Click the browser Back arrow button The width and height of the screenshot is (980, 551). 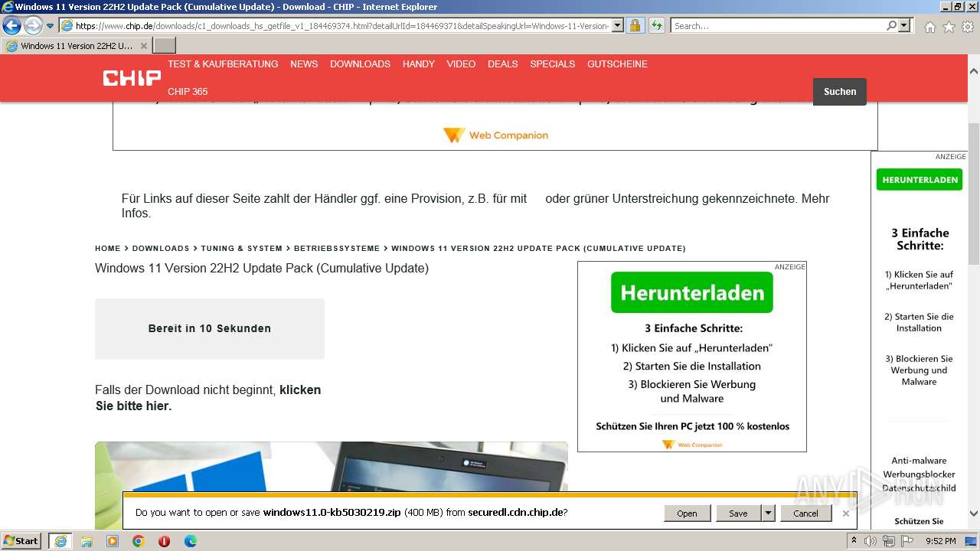11,25
